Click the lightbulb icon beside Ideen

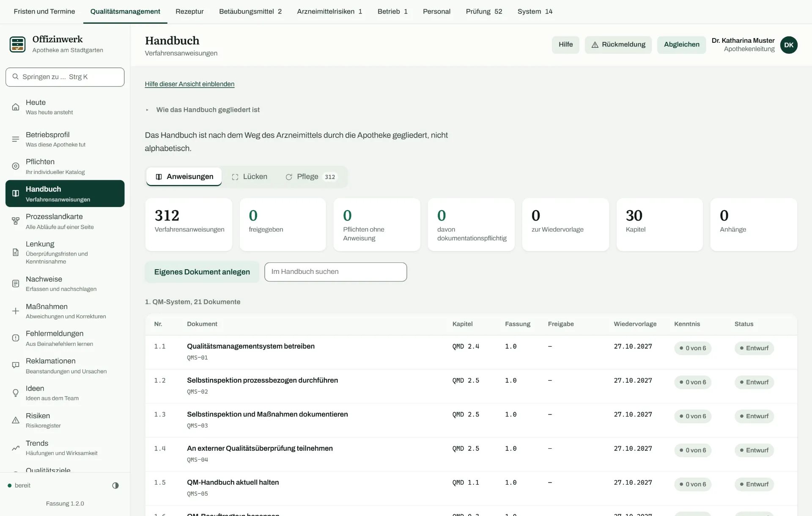[x=16, y=393]
